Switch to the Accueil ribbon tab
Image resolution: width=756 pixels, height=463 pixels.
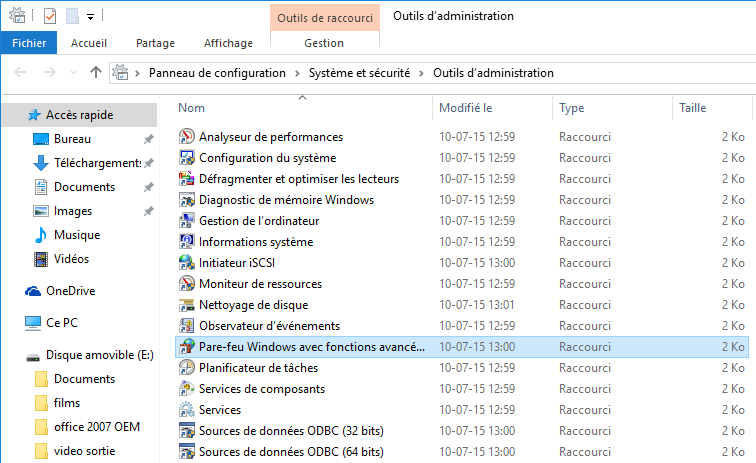click(x=89, y=43)
